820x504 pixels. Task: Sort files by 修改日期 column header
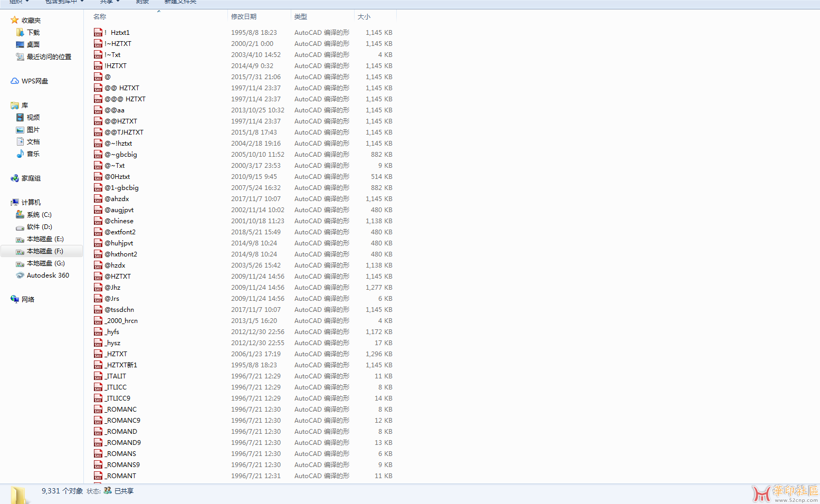pyautogui.click(x=244, y=17)
